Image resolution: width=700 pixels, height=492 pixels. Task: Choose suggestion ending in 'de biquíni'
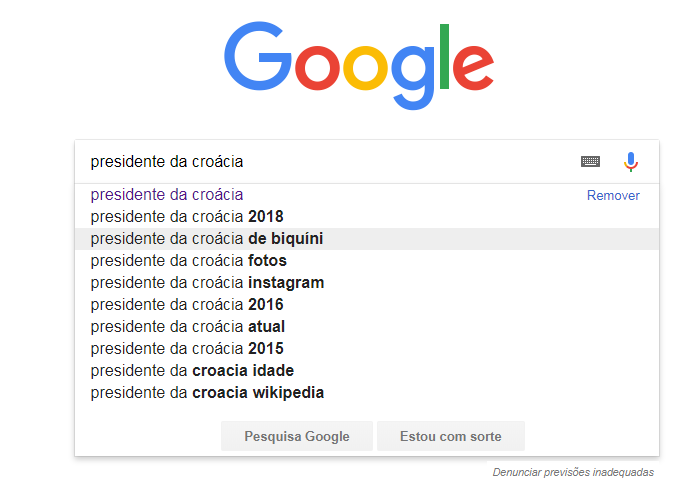[x=367, y=239]
